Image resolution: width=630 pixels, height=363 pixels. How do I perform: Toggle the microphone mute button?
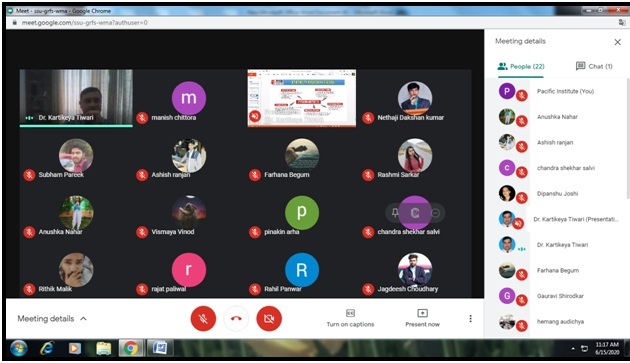point(203,318)
